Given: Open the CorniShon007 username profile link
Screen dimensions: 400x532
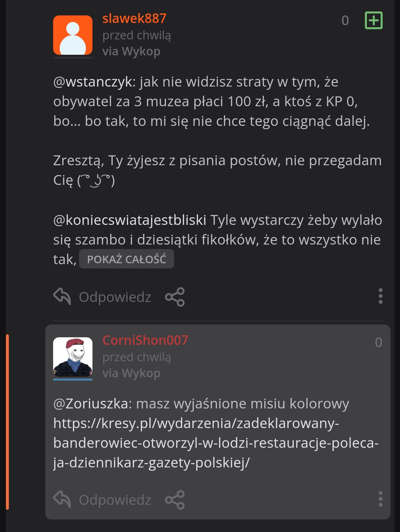Looking at the screenshot, I should pyautogui.click(x=145, y=340).
